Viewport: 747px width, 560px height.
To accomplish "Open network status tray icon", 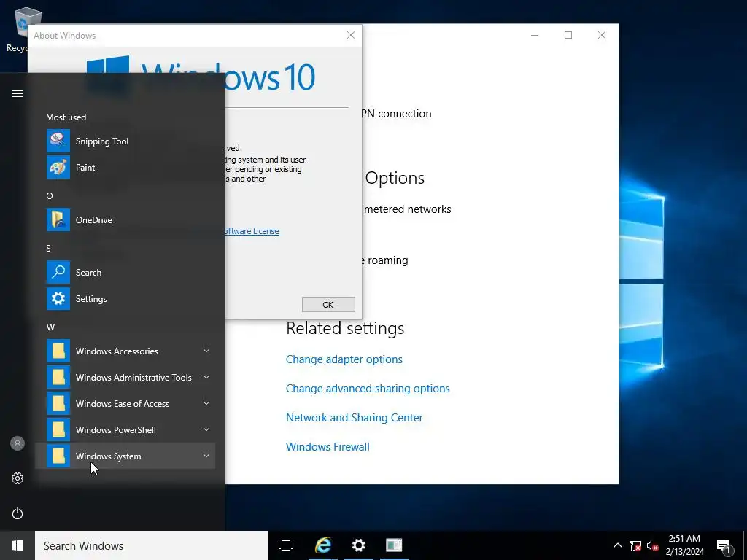I will pos(635,545).
